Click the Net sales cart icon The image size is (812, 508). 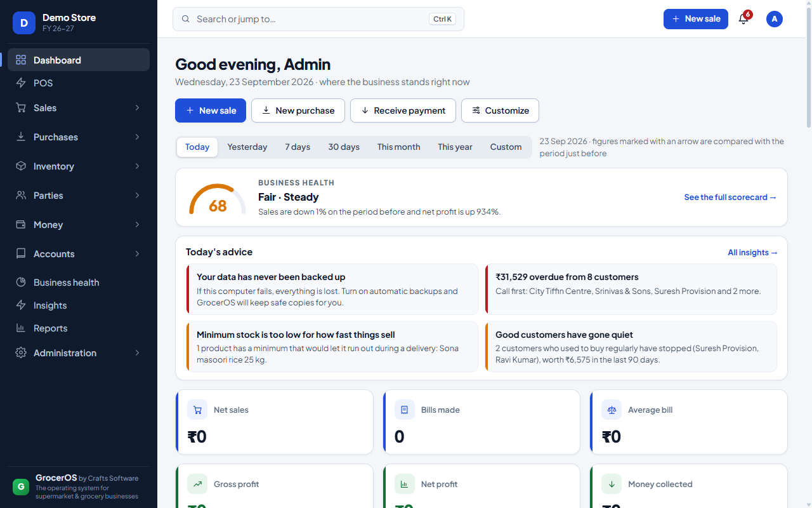pos(197,410)
